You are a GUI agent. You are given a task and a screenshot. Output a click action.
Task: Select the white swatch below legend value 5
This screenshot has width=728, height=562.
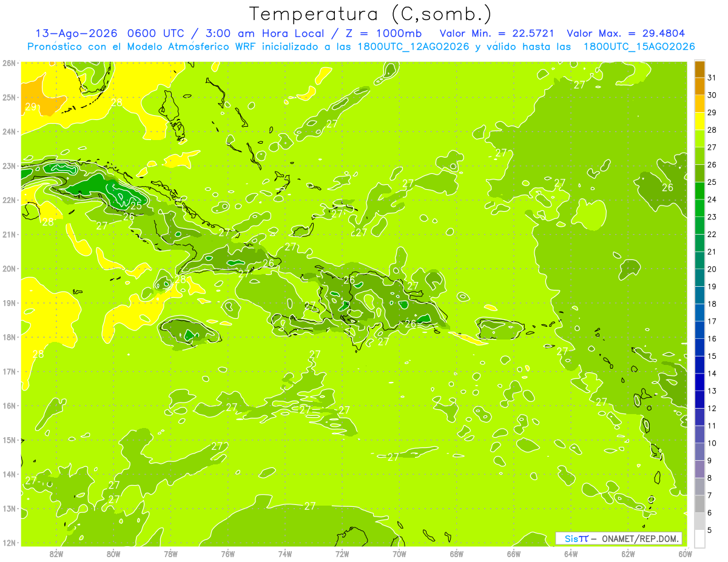click(699, 538)
